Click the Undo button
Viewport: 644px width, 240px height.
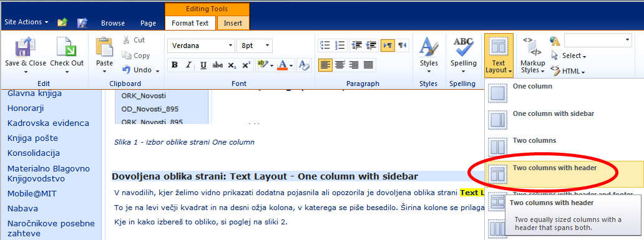click(137, 70)
